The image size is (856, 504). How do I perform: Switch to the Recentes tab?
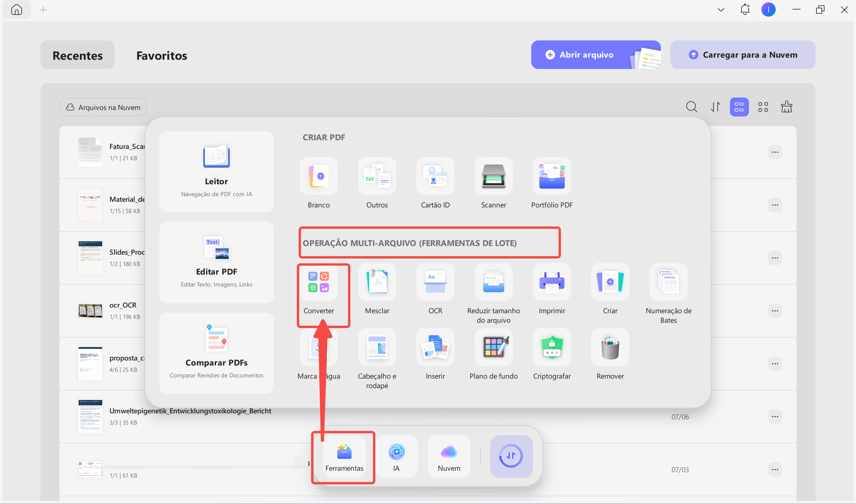coord(77,55)
